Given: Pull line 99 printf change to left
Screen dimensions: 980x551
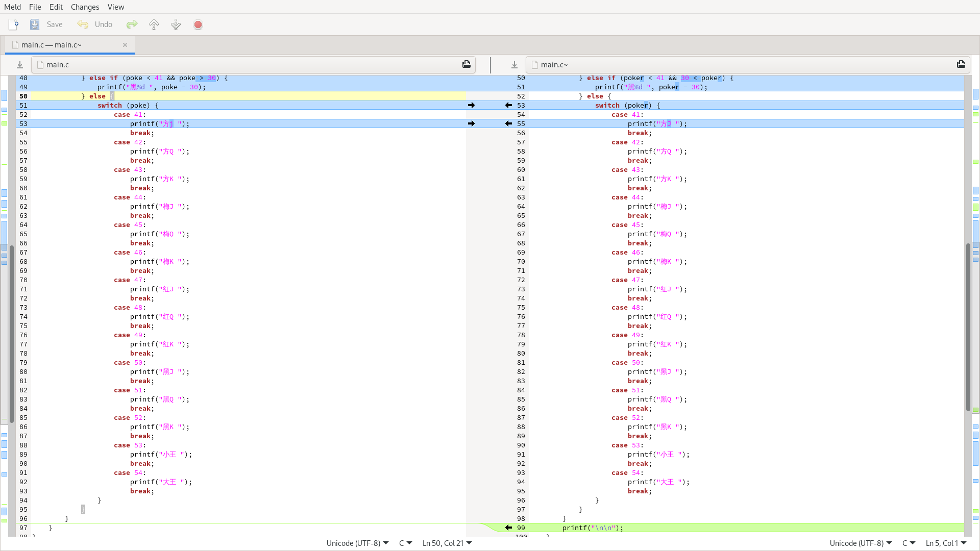Looking at the screenshot, I should 508,528.
